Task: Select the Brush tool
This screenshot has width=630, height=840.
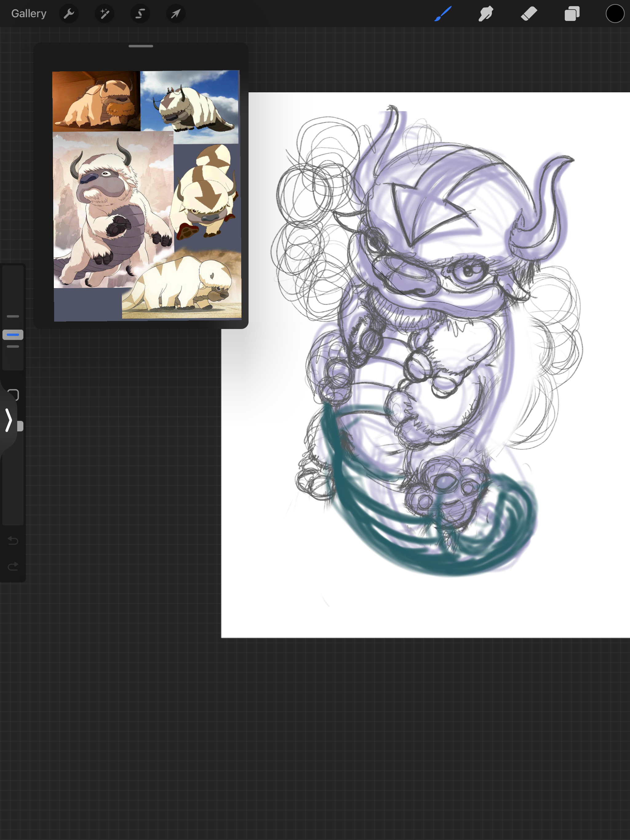Action: pyautogui.click(x=443, y=14)
